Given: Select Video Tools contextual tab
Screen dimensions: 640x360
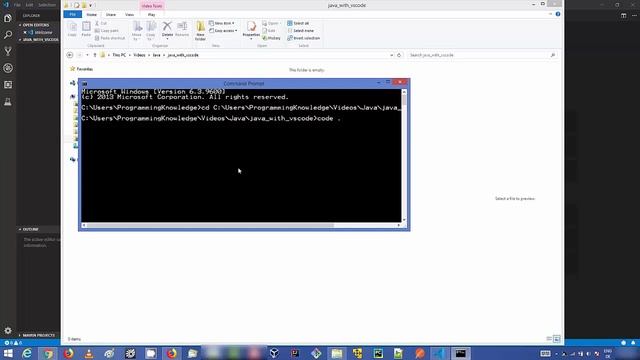Looking at the screenshot, I should point(152,6).
